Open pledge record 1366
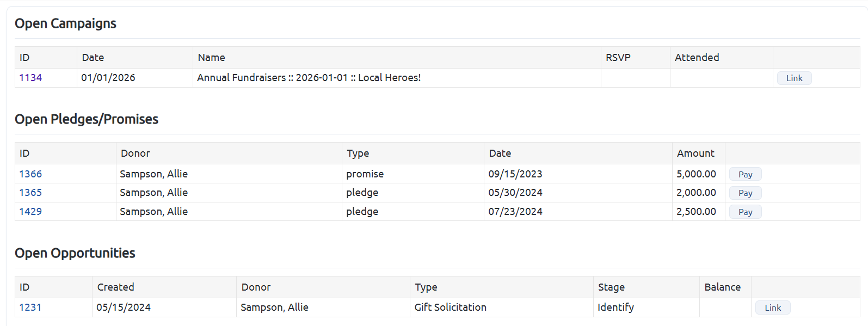This screenshot has width=868, height=326. 30,174
